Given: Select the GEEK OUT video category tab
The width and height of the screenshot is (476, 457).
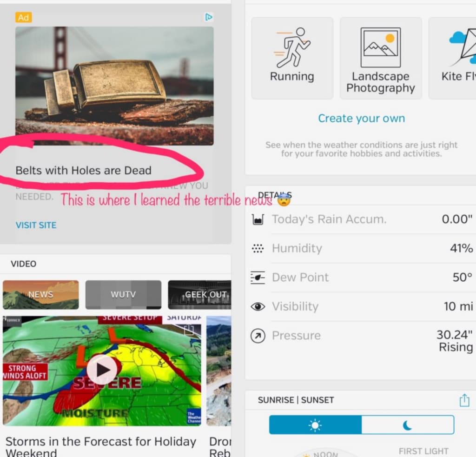Looking at the screenshot, I should (x=199, y=295).
